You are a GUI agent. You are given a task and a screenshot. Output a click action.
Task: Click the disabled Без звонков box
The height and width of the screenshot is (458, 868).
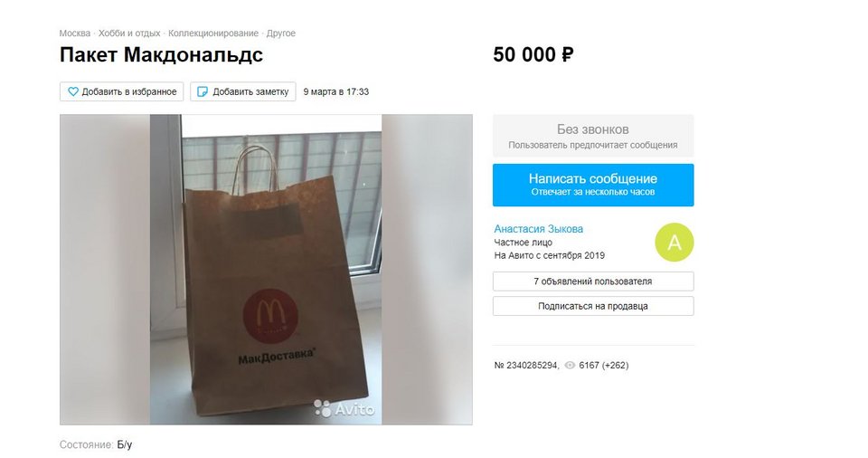pos(593,136)
